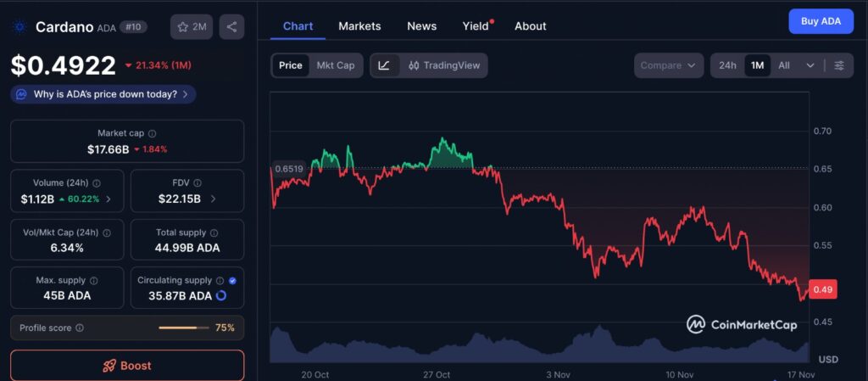The image size is (868, 381).
Task: Click the 6.34% Vol/Mkt Cap value
Action: pos(67,248)
